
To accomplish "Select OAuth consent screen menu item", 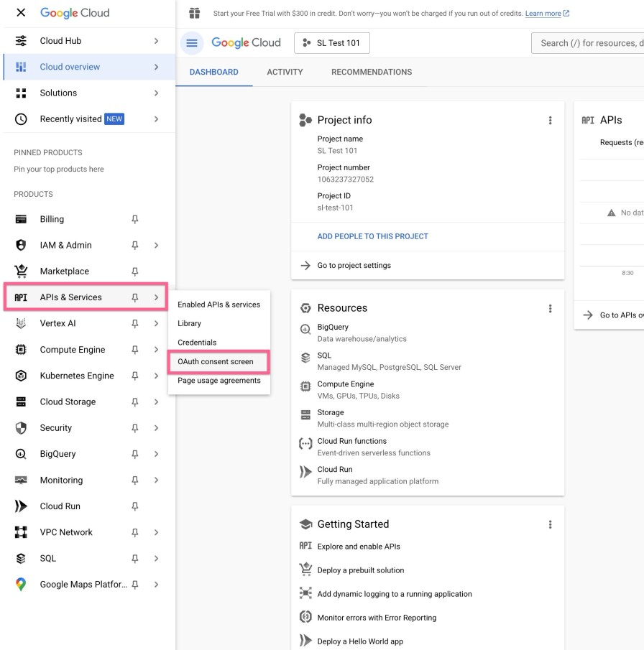I will pyautogui.click(x=216, y=362).
